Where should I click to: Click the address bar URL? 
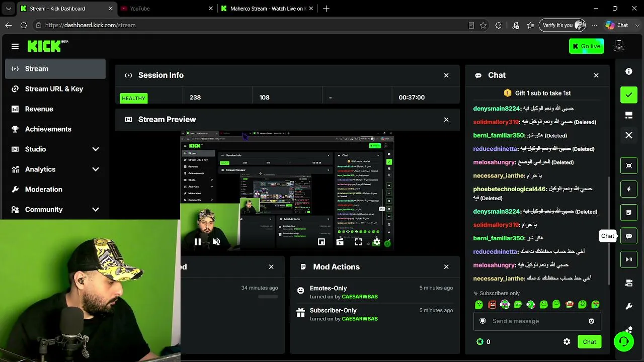90,25
